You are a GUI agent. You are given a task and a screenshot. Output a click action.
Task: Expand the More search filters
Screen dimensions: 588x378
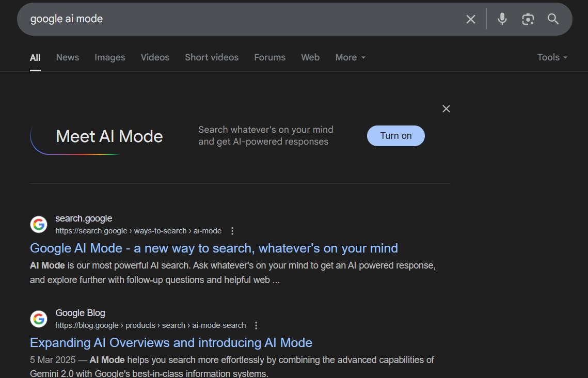(x=350, y=57)
